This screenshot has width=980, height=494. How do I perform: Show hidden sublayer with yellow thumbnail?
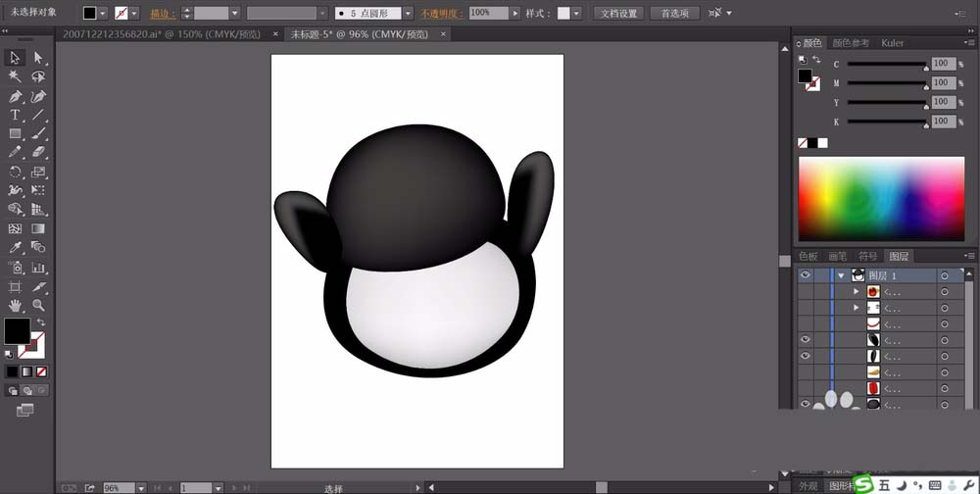(x=805, y=372)
